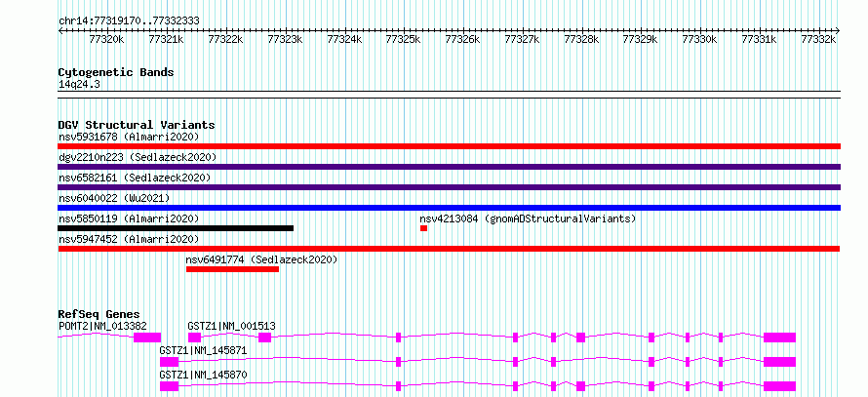Viewport: 868px width, 397px height.
Task: Click the black nsv5850119 variant bar
Action: [176, 228]
